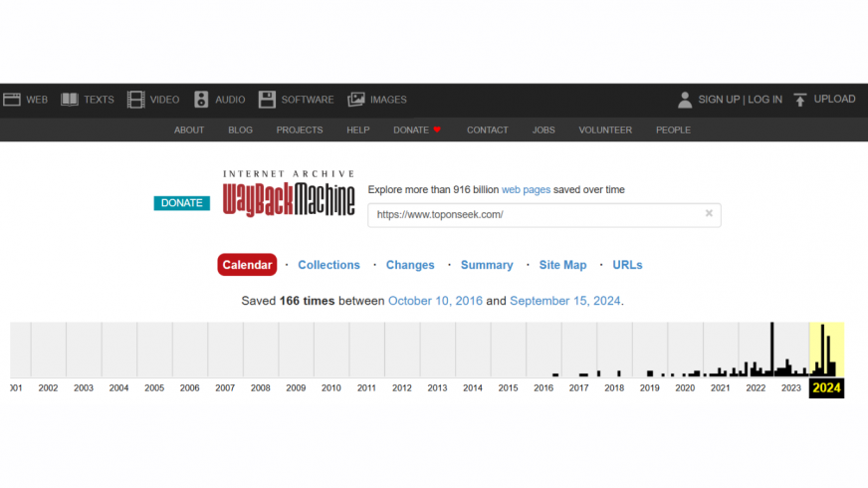Click the Web icon in top bar
868x488 pixels.
(12, 100)
